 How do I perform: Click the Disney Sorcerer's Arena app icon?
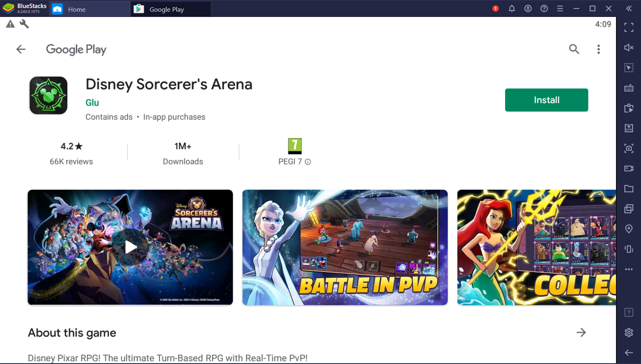tap(48, 96)
